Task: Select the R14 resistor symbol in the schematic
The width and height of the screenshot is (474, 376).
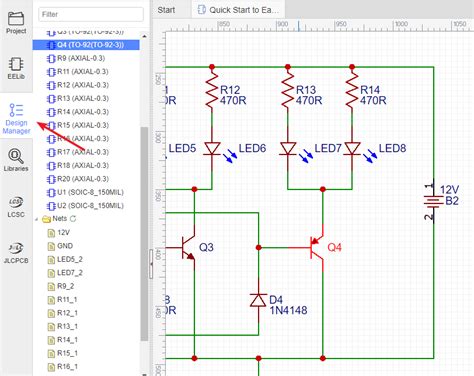Action: point(352,89)
